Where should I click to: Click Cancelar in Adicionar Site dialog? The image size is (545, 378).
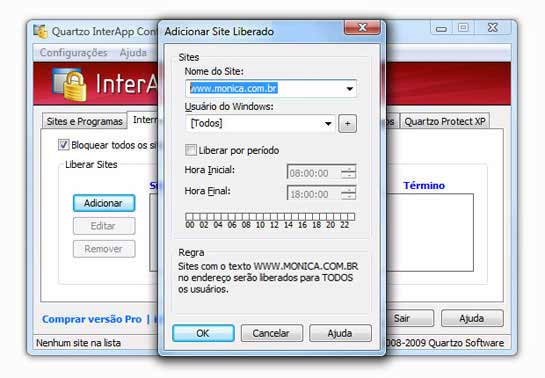coord(271,333)
